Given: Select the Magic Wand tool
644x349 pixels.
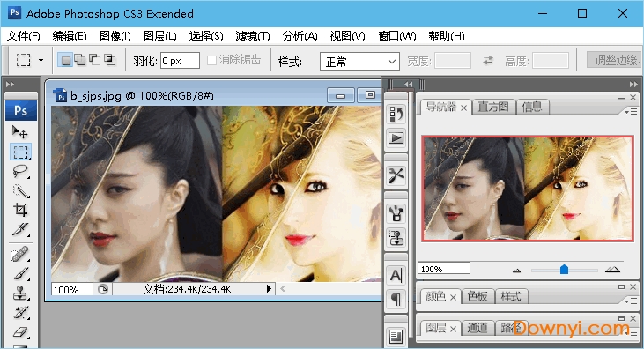Looking at the screenshot, I should tap(20, 190).
